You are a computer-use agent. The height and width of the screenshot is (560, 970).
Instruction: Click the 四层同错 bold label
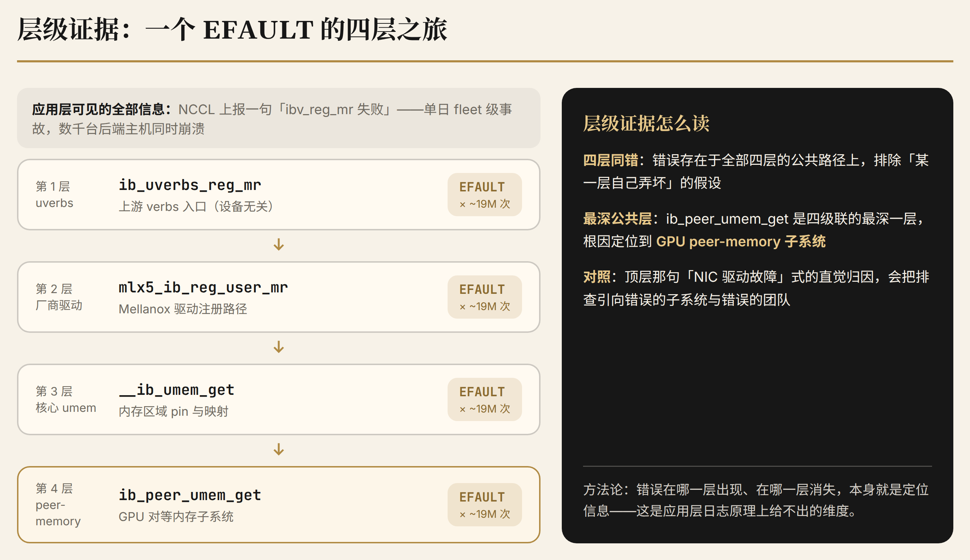[x=611, y=160]
